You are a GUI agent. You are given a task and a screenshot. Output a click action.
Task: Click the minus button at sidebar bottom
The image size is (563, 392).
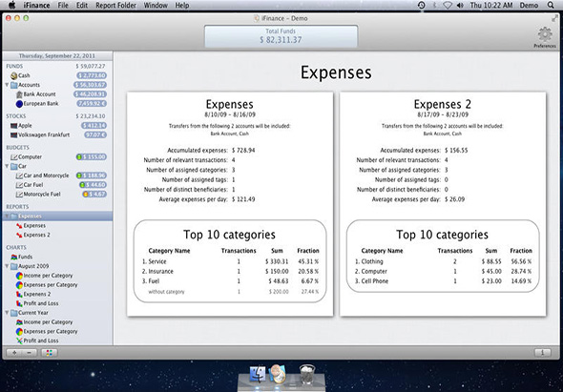(x=30, y=353)
